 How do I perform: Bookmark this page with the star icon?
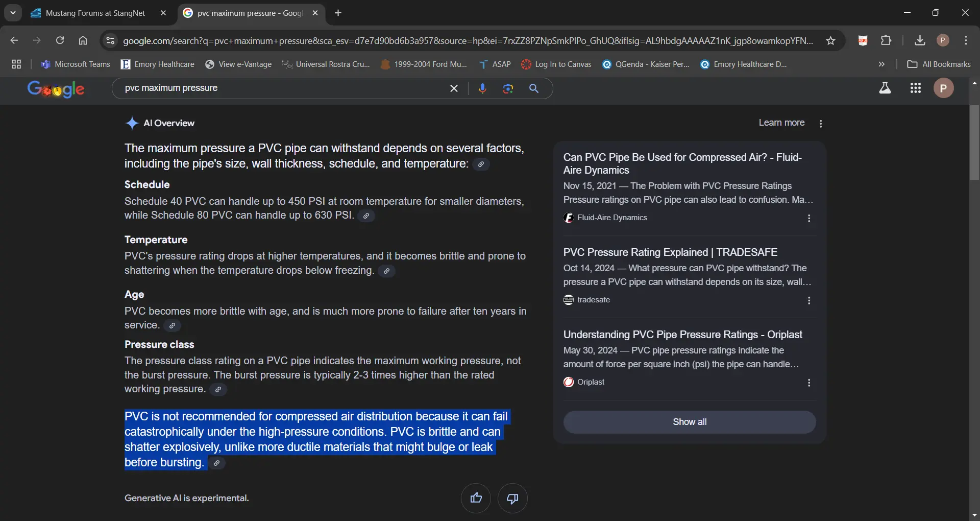830,40
